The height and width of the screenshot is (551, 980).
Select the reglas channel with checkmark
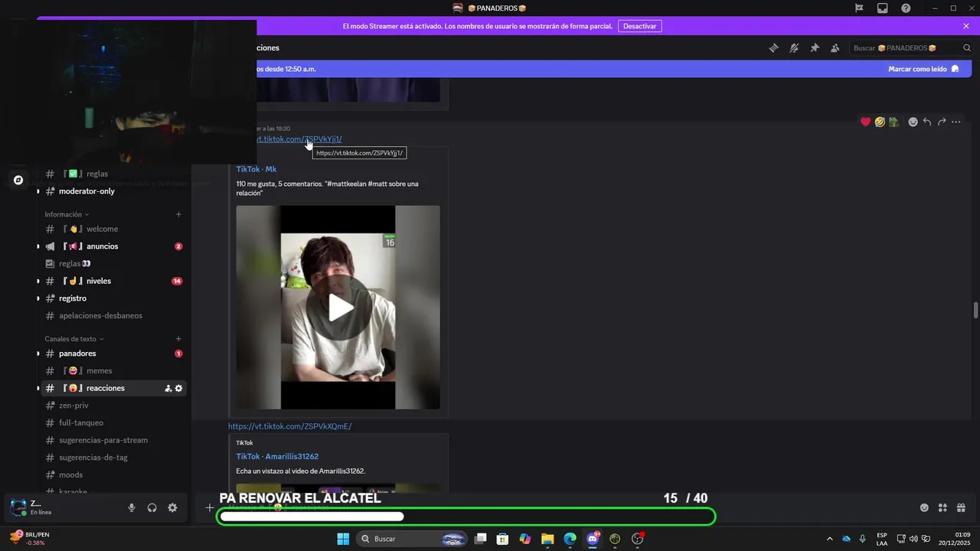[x=115, y=174]
